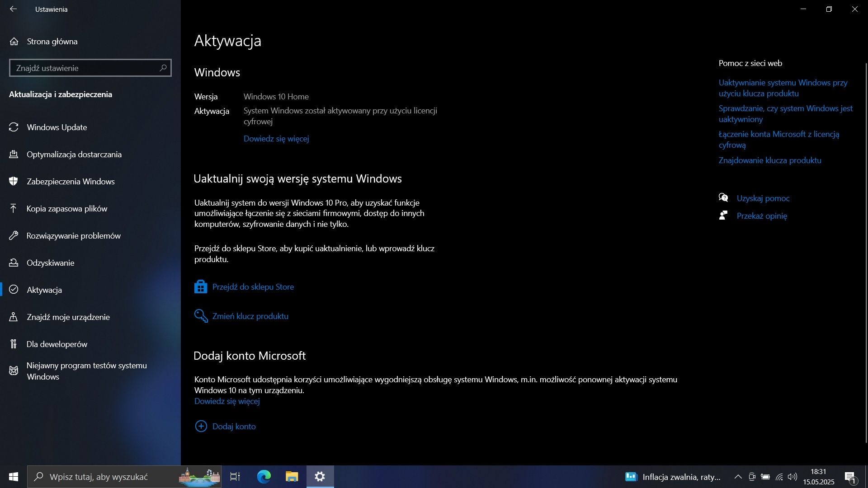Image resolution: width=868 pixels, height=488 pixels.
Task: Go back with the arrow icon
Action: pyautogui.click(x=13, y=9)
